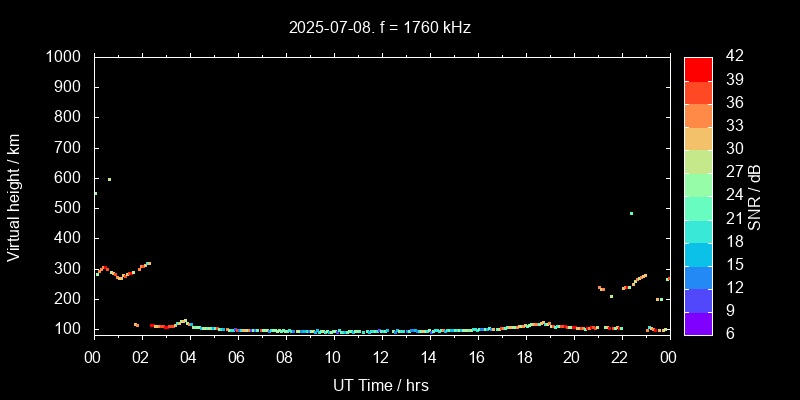This screenshot has height=400, width=800.
Task: Click the purple 6–9 dB colorbar segment
Action: [698, 322]
